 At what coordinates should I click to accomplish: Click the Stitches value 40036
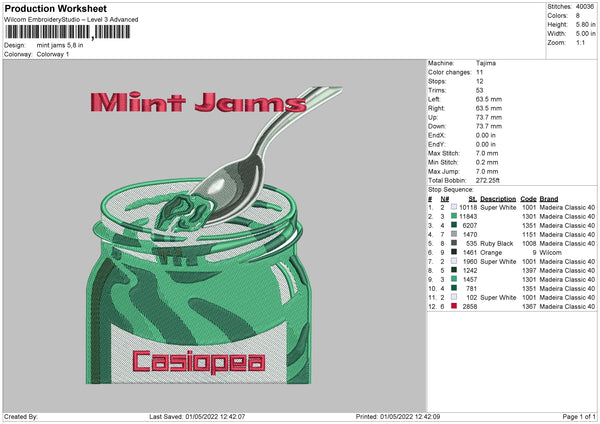pos(585,7)
